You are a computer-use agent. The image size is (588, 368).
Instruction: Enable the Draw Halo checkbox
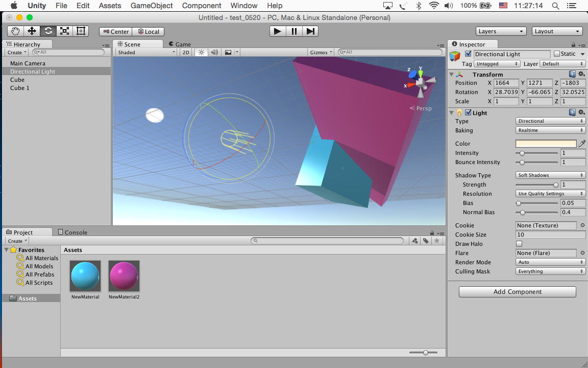(519, 244)
